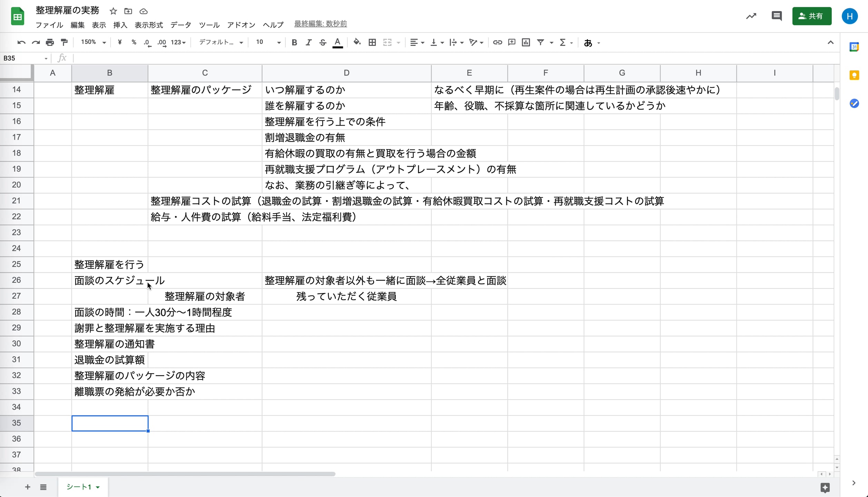
Task: Select the paint format tool
Action: (64, 42)
